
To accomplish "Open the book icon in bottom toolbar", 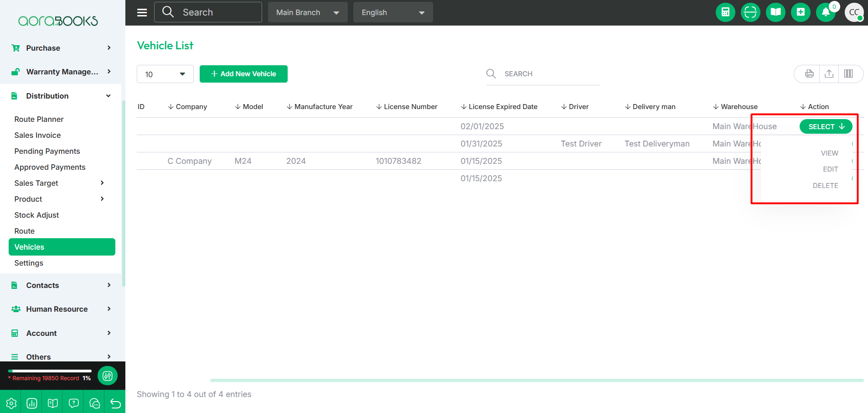I will [53, 403].
